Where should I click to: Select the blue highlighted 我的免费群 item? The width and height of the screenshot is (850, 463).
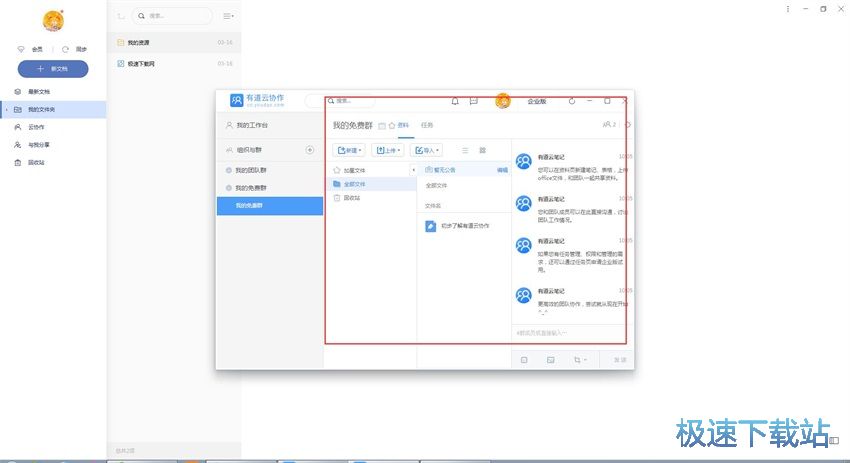(x=269, y=206)
